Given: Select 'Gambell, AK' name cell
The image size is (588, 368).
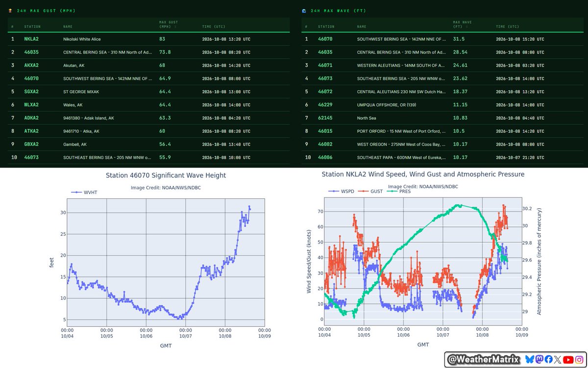Looking at the screenshot, I should tap(74, 145).
